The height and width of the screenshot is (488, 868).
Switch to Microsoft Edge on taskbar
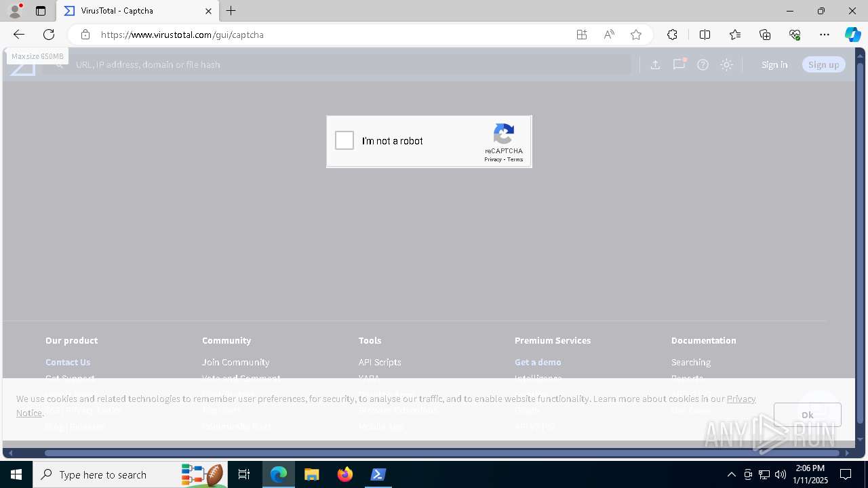click(x=279, y=474)
